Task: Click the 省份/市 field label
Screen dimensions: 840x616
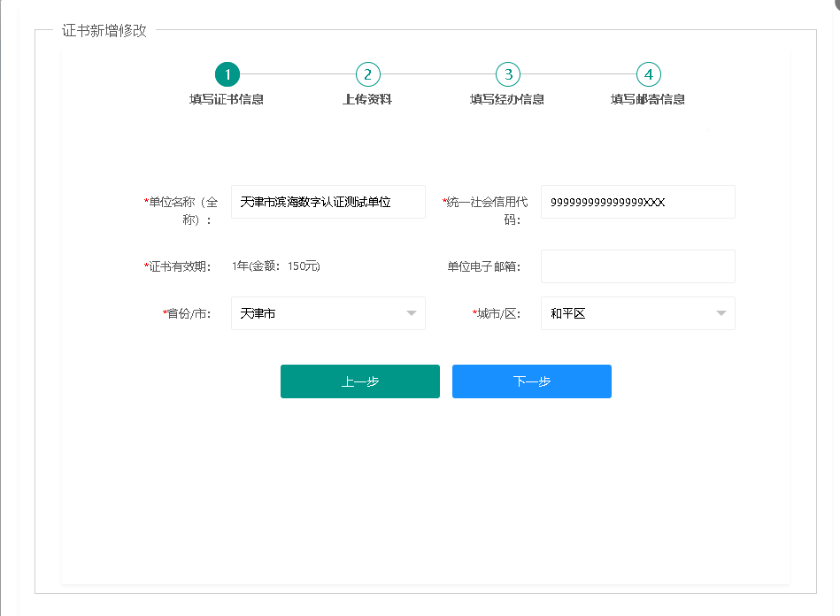Action: click(187, 313)
